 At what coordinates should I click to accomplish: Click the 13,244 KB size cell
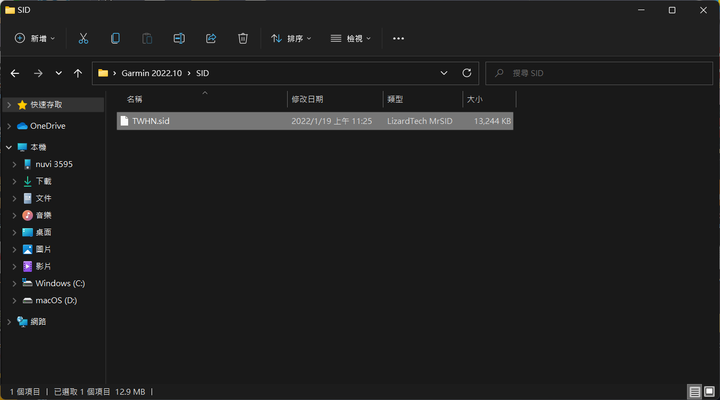tap(492, 121)
